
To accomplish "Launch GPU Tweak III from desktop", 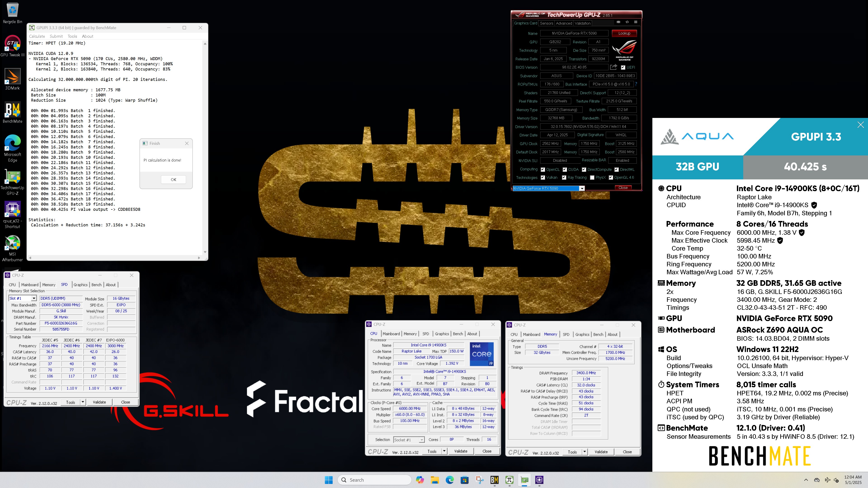I will click(x=12, y=46).
